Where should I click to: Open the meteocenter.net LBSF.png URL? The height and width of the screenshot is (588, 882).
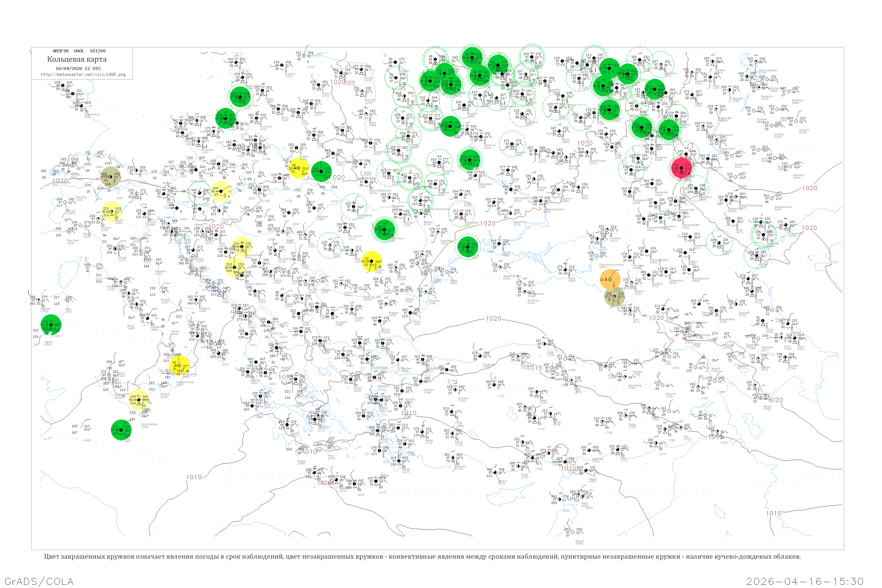point(83,75)
